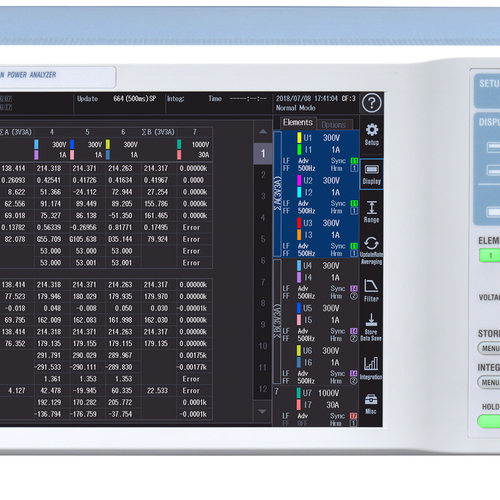Click the value -291.533 in the table
The image size is (500, 500).
click(48, 367)
